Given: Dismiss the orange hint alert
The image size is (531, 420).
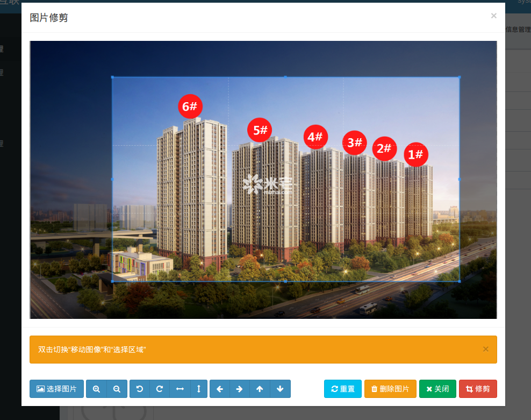Looking at the screenshot, I should pos(486,349).
